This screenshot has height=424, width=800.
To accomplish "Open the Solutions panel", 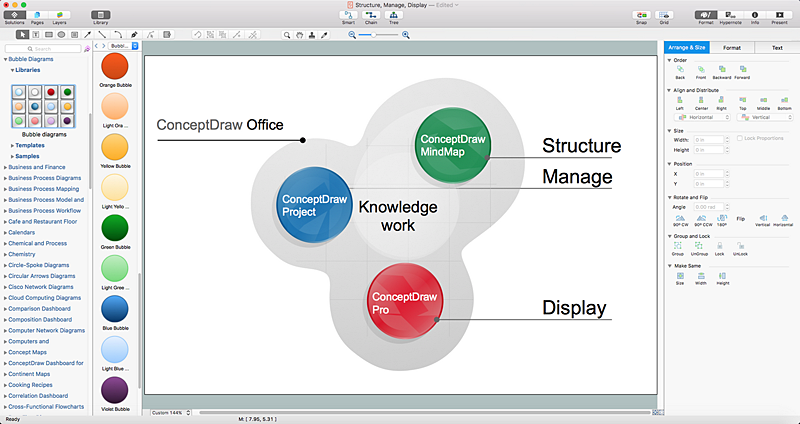I will (x=14, y=15).
